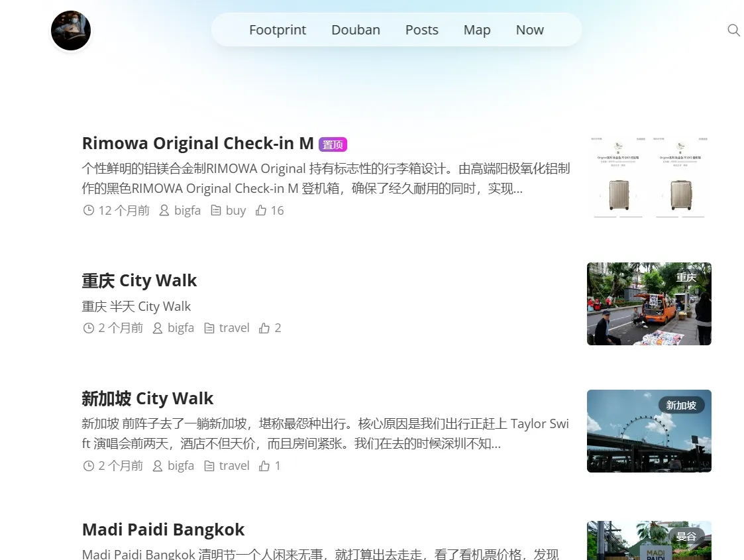744x560 pixels.
Task: Click the category icon next to travel tag
Action: [209, 327]
